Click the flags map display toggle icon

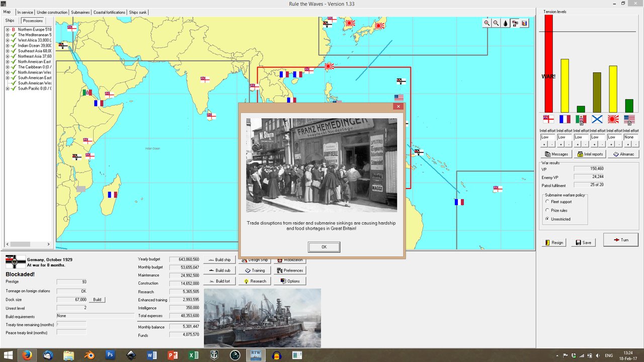point(514,23)
